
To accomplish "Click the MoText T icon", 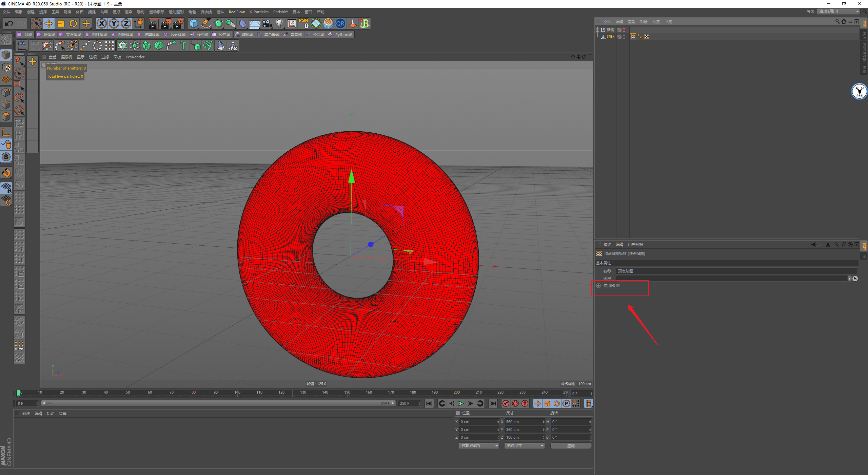I will point(183,45).
